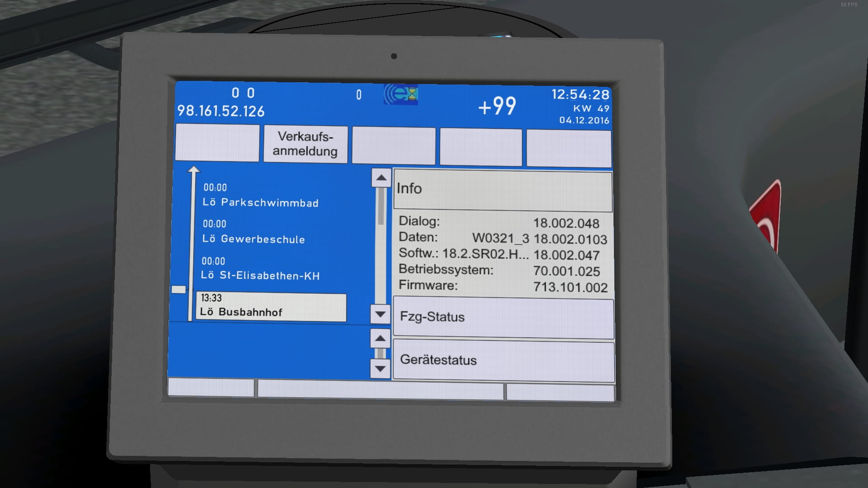
Task: Click the small position marker beside route line
Action: tap(179, 290)
